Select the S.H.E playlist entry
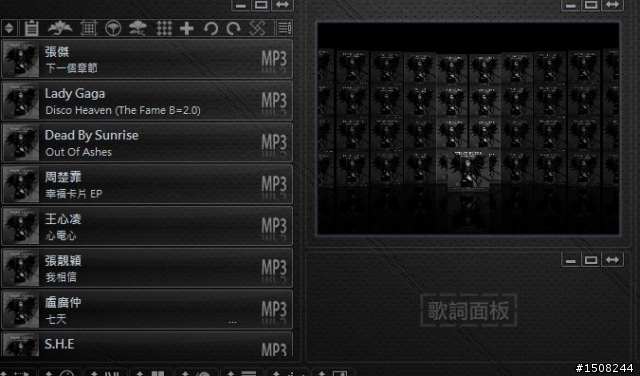This screenshot has width=640, height=376. 147,344
